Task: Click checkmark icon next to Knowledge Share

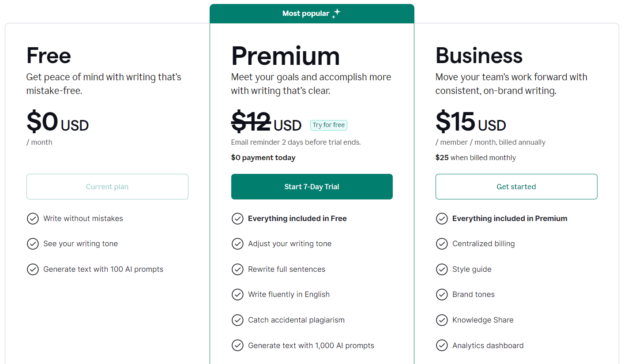Action: pyautogui.click(x=442, y=320)
